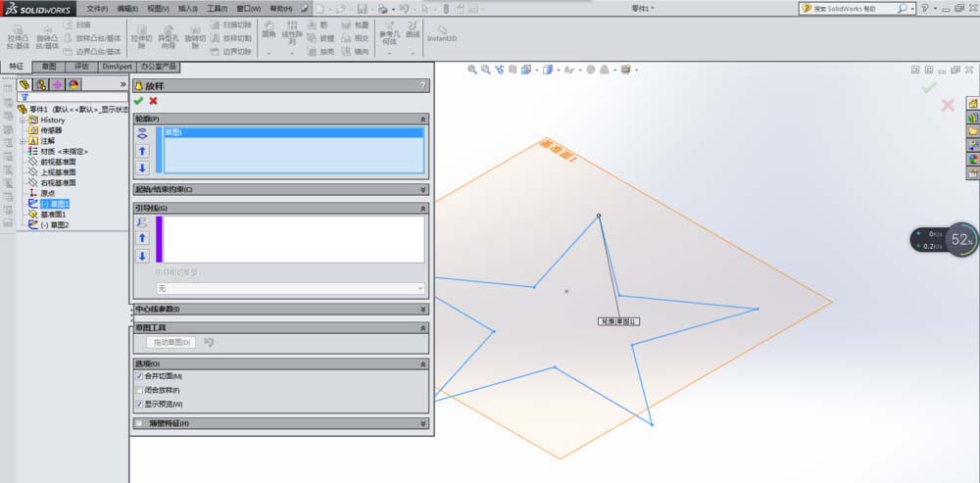980x483 pixels.
Task: Switch to the 草图 tab
Action: click(x=49, y=67)
